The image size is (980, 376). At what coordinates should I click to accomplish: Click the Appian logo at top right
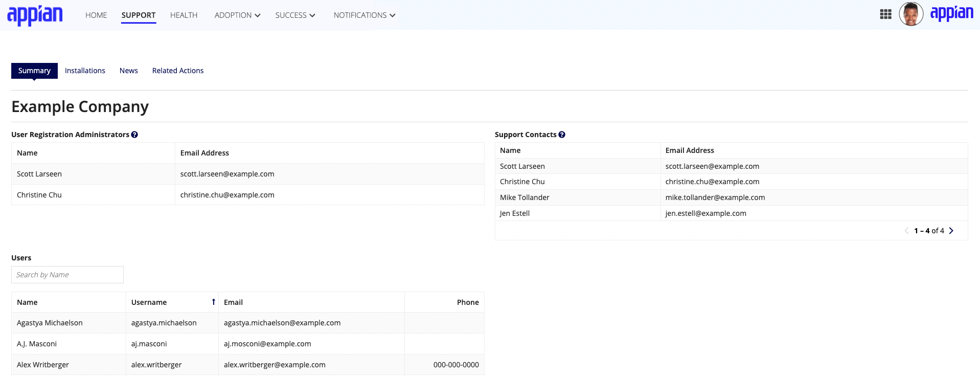click(951, 14)
